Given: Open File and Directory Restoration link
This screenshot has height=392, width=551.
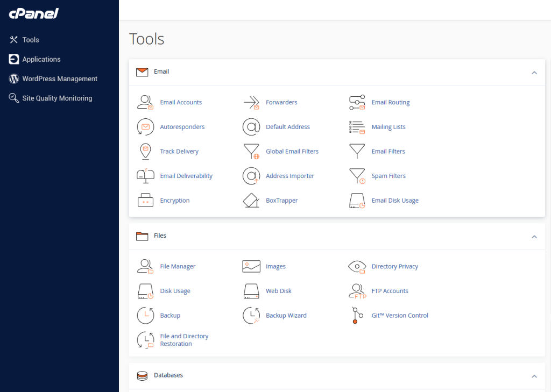Looking at the screenshot, I should [x=184, y=340].
